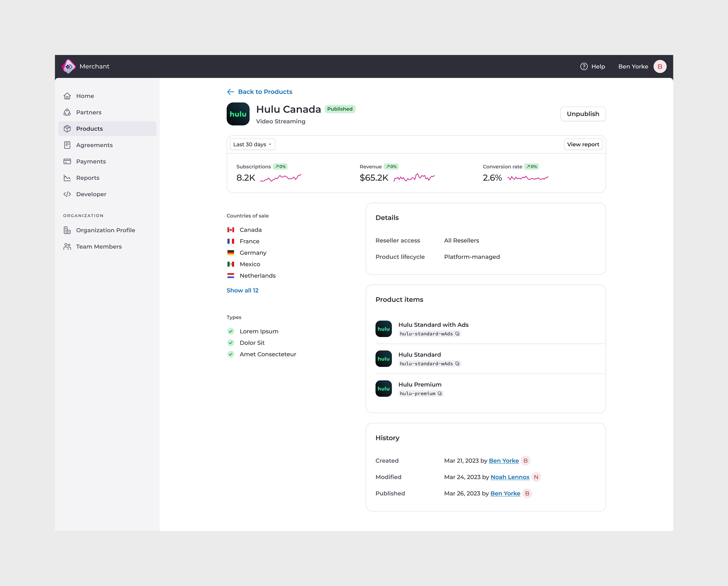Toggle the Amet Consecteteur type checkmark

click(x=231, y=354)
